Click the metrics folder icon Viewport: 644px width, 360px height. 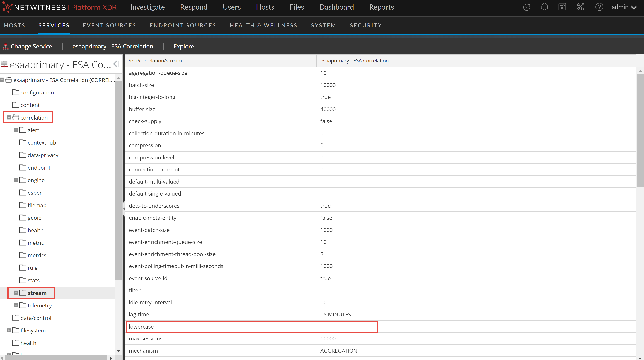(23, 255)
